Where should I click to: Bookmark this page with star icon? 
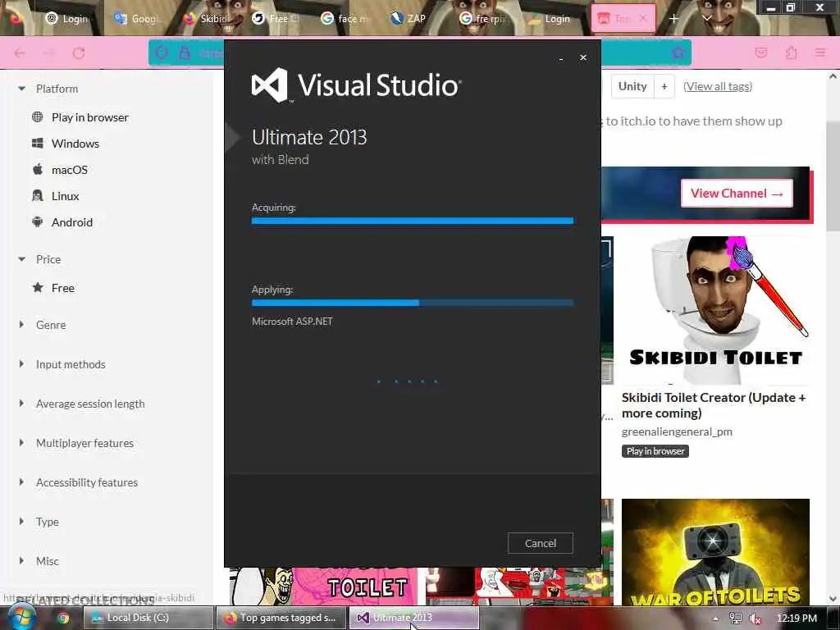[x=678, y=52]
